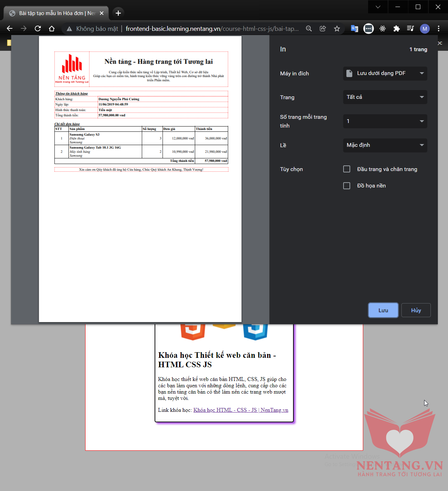Click the Lưu button to save

[383, 311]
